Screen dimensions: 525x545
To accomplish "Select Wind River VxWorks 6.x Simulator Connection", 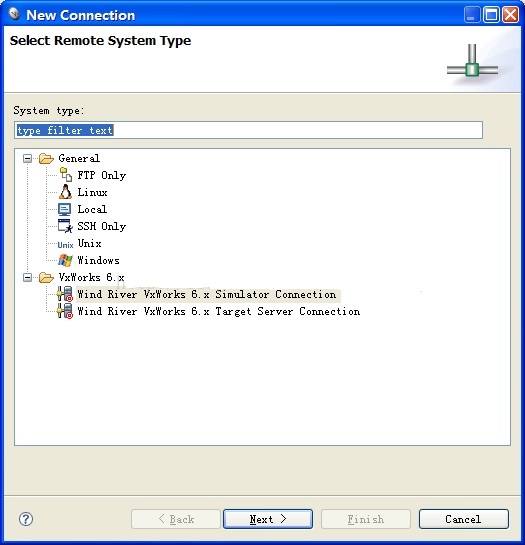I will coord(207,294).
